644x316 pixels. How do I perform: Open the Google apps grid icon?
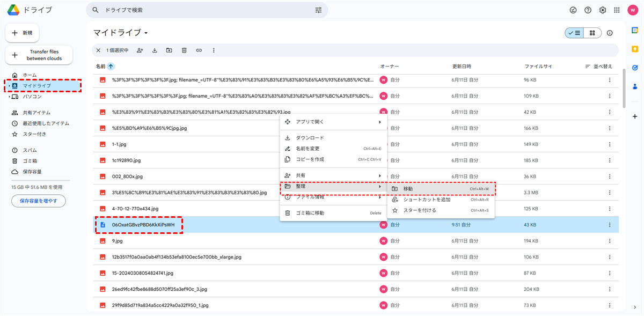617,10
